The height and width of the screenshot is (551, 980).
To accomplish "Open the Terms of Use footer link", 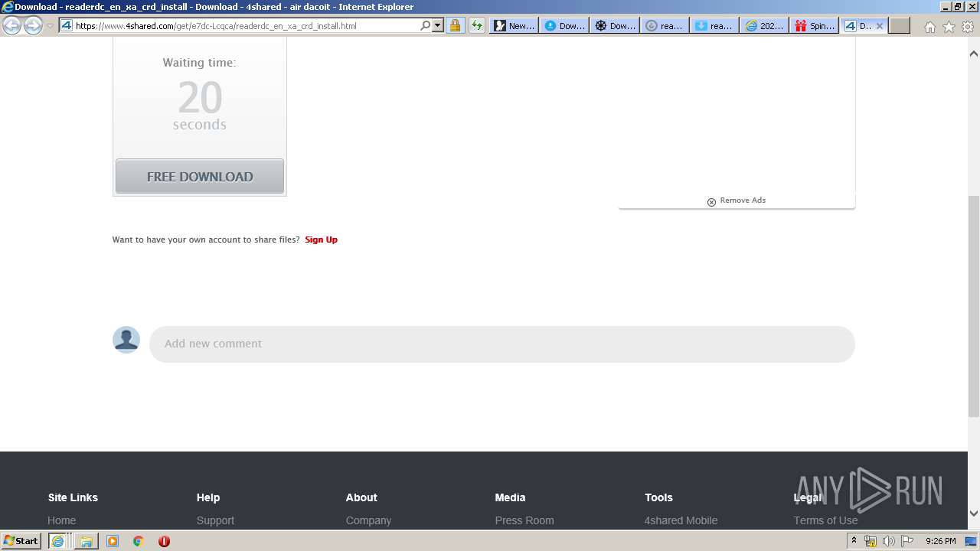I will point(825,520).
